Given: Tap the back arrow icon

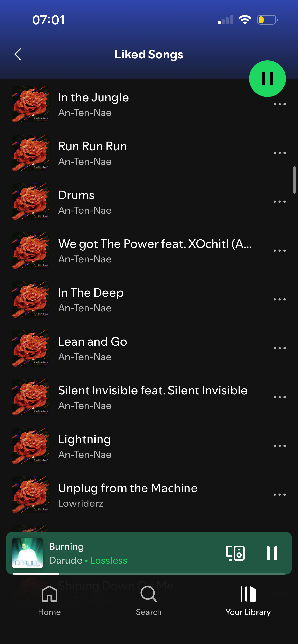Looking at the screenshot, I should tap(18, 54).
